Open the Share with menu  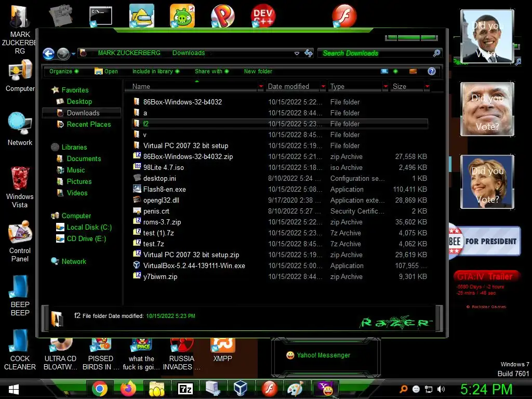point(212,71)
